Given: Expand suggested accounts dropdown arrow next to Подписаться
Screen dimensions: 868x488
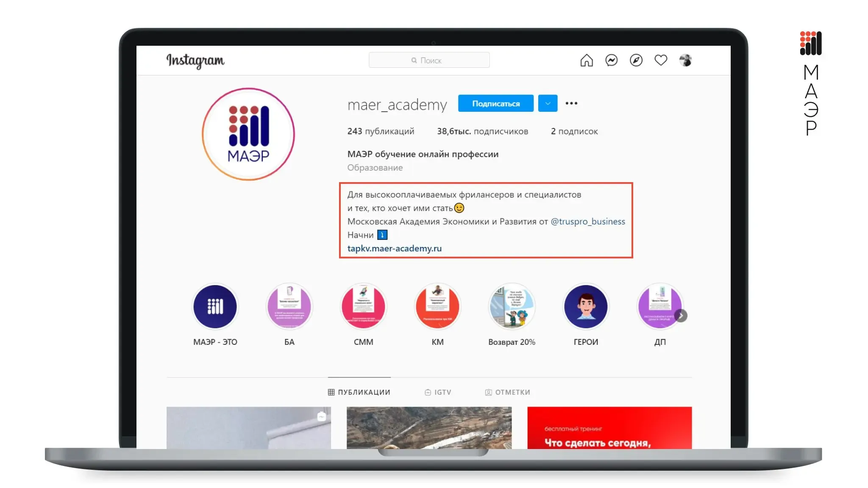Looking at the screenshot, I should click(548, 103).
